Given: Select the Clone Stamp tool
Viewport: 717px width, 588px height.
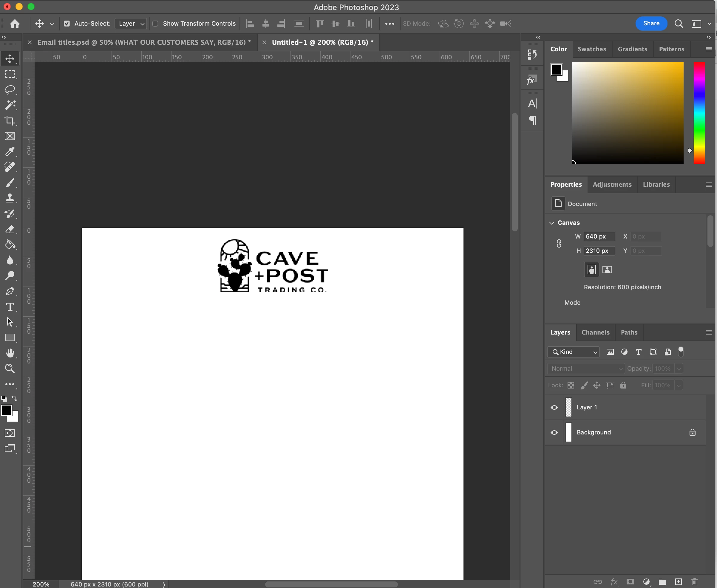Looking at the screenshot, I should pyautogui.click(x=10, y=198).
